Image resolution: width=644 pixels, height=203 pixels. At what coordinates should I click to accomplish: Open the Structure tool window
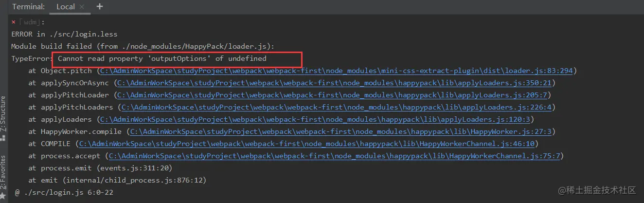tap(3, 114)
